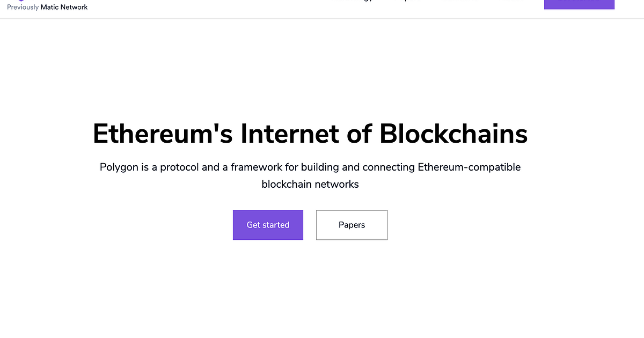Click the Polygon logo icon in the header

[x=20, y=1]
